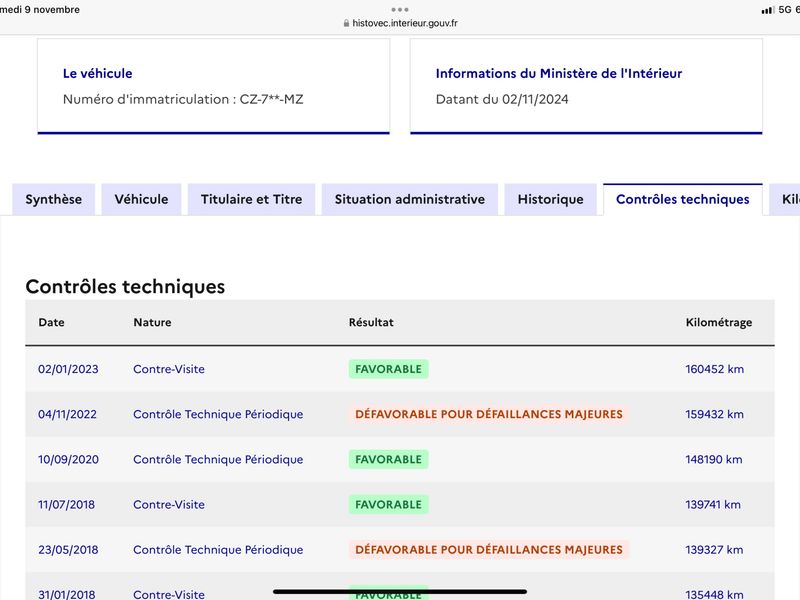800x600 pixels.
Task: Click the date 23/05/2018
Action: point(68,549)
